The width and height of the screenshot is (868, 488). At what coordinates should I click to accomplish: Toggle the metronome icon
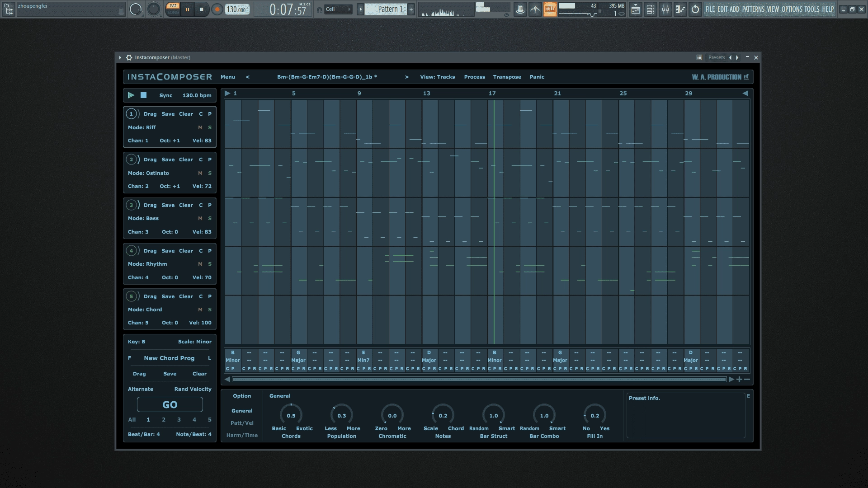point(520,9)
